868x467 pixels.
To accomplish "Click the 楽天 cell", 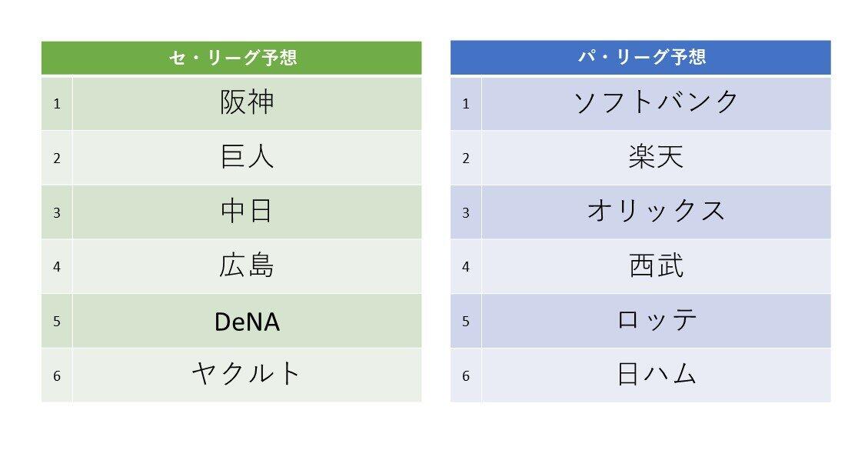I will point(656,158).
